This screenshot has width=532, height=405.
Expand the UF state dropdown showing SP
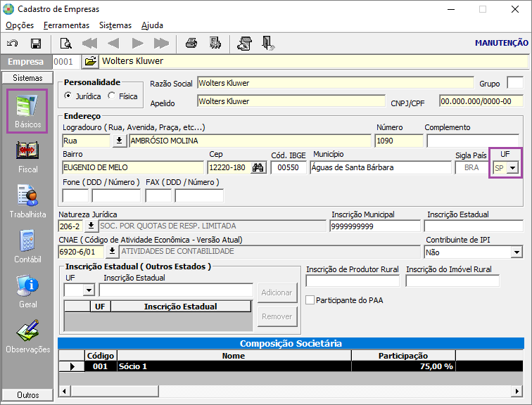coord(513,168)
